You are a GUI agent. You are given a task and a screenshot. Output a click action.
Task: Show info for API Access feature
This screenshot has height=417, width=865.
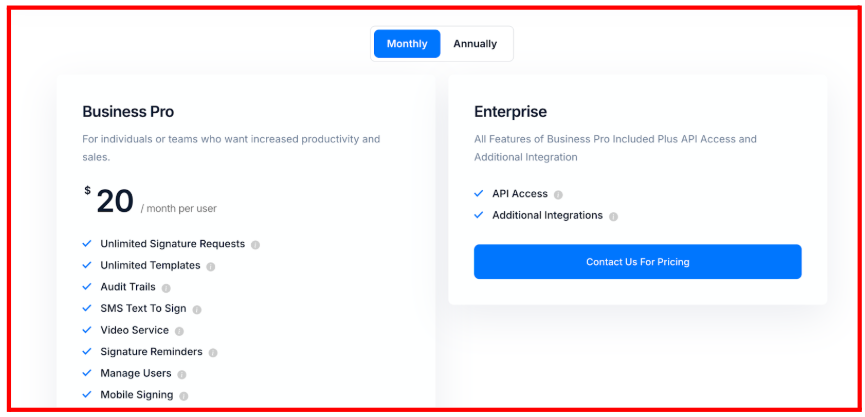(x=558, y=195)
